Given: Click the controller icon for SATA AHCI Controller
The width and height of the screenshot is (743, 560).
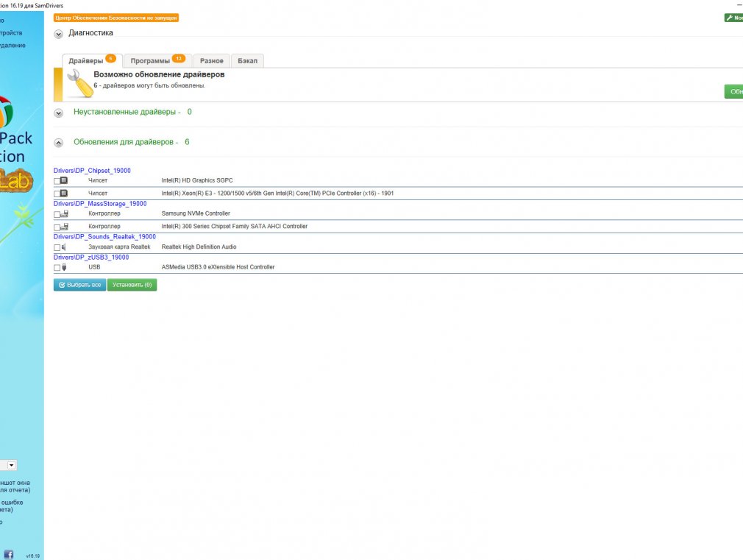Looking at the screenshot, I should (65, 227).
